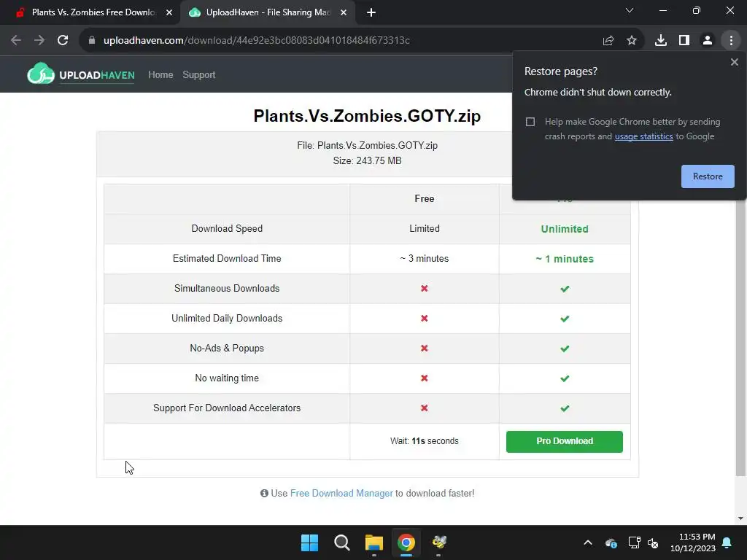Go back with the browser back arrow
The height and width of the screenshot is (560, 747).
[x=16, y=40]
